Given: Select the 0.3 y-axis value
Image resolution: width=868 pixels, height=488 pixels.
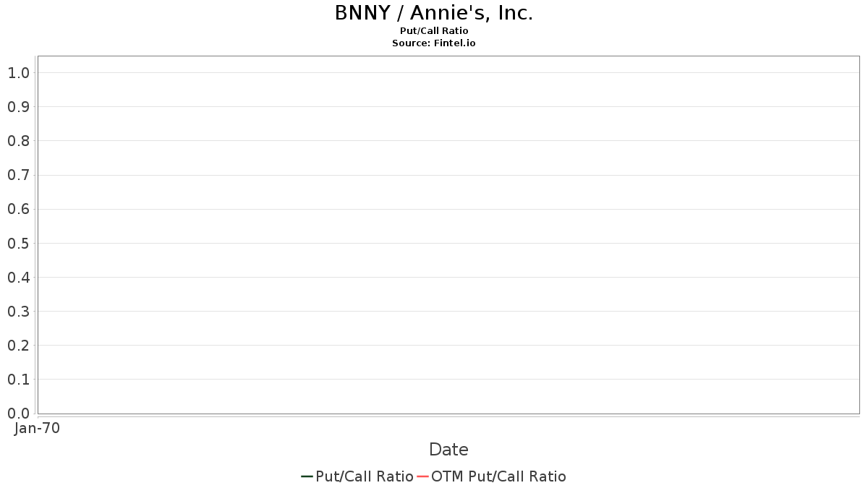Looking at the screenshot, I should pos(18,312).
